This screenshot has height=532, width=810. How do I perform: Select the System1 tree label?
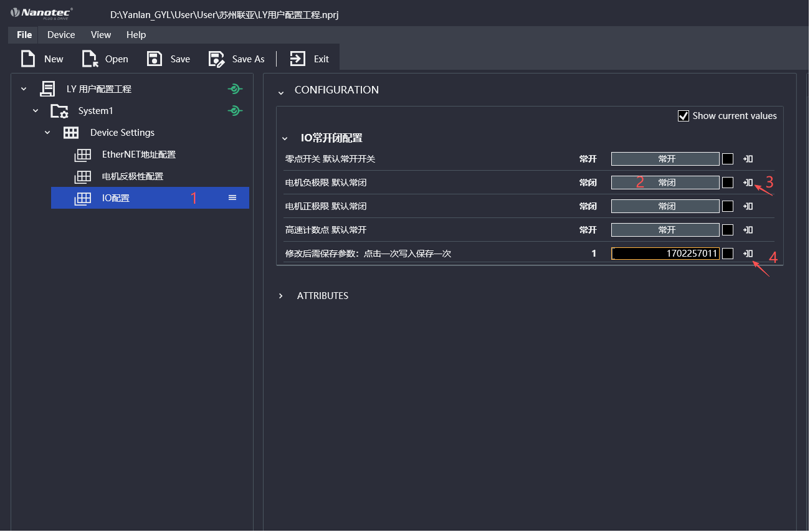pos(95,111)
